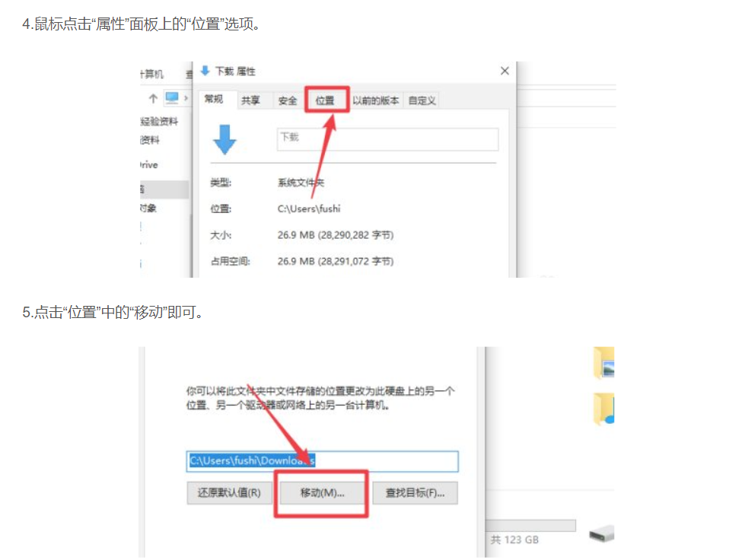Switch to the 常规 tab

[x=214, y=99]
